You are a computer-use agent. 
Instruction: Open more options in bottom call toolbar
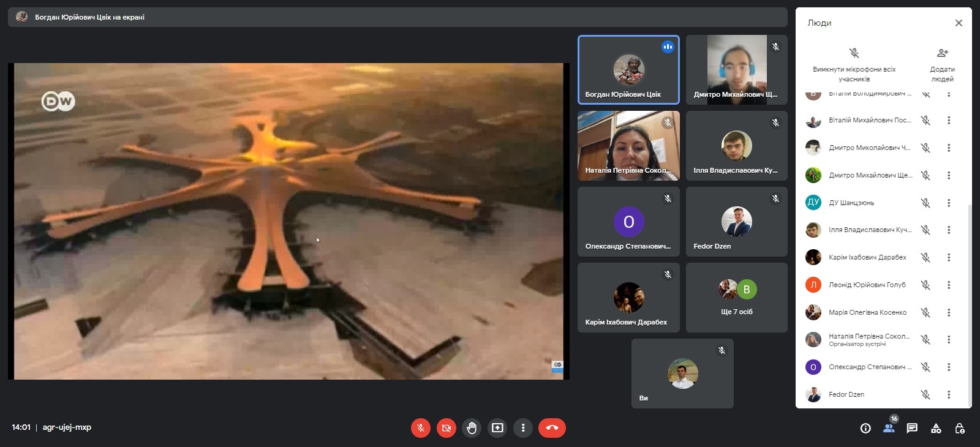(523, 428)
